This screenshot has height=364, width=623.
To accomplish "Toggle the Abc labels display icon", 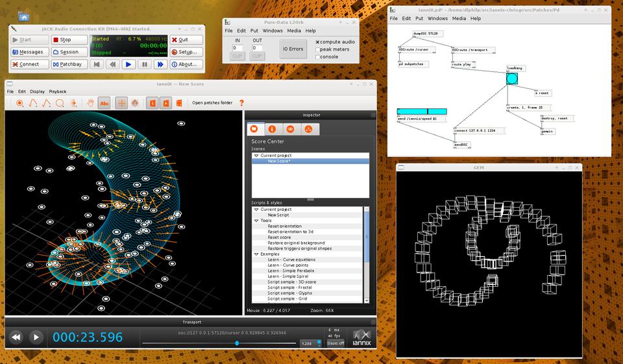I will (x=104, y=103).
